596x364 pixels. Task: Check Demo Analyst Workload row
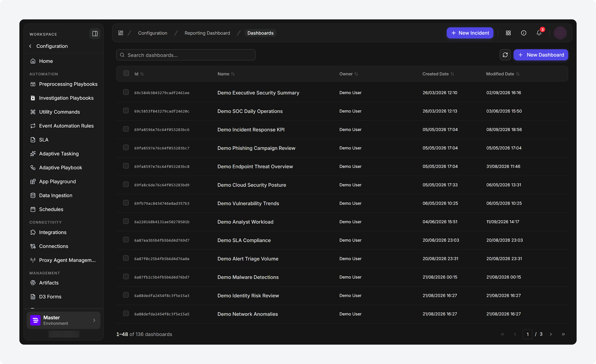(126, 221)
